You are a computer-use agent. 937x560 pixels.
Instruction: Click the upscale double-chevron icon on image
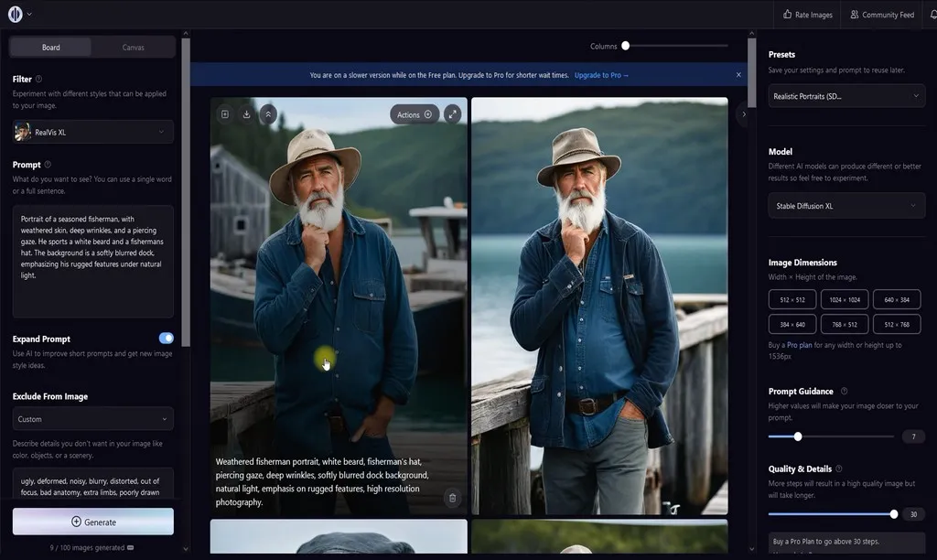click(268, 114)
